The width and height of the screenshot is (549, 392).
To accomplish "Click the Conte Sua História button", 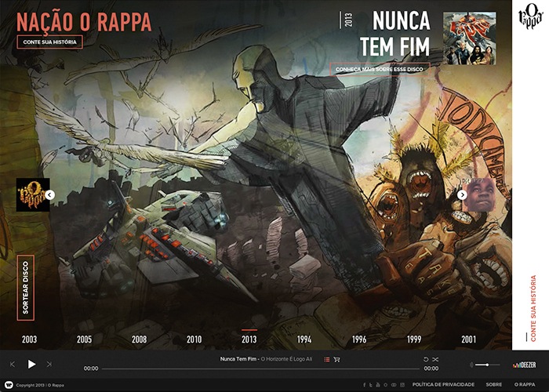I will pyautogui.click(x=49, y=42).
